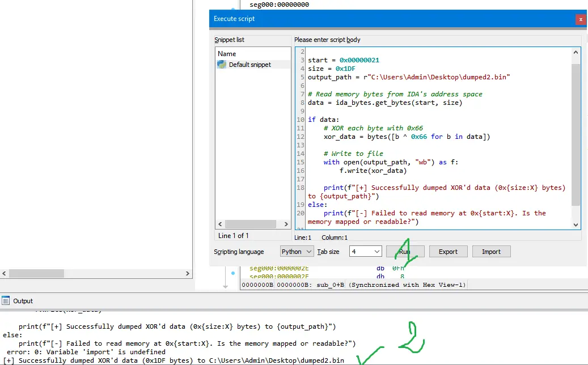Select the Default snippet entry
588x365 pixels.
(249, 65)
